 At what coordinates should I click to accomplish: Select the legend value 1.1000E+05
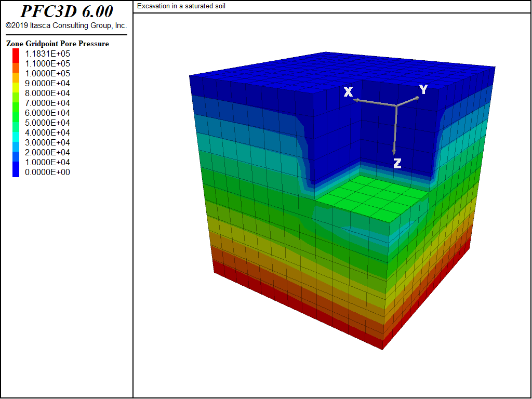tap(47, 63)
